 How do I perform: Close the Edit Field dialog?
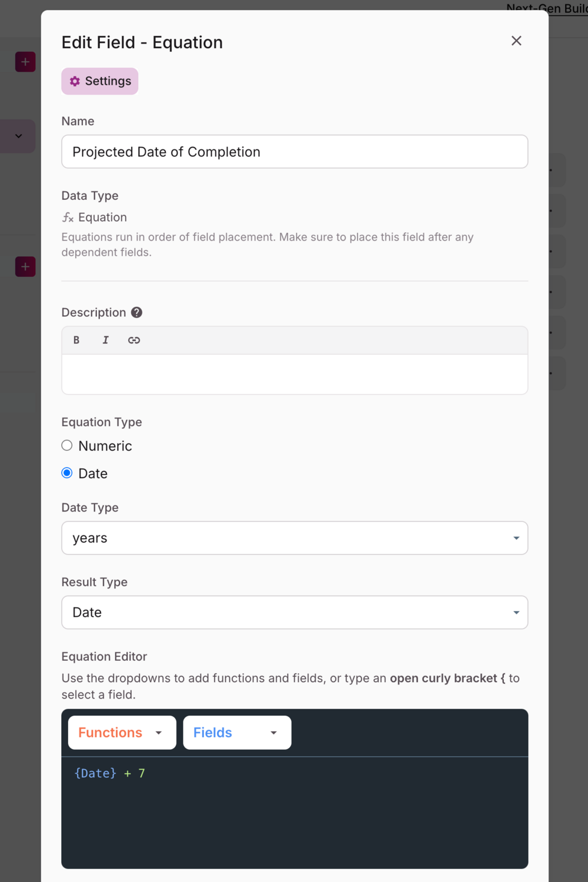pos(516,41)
